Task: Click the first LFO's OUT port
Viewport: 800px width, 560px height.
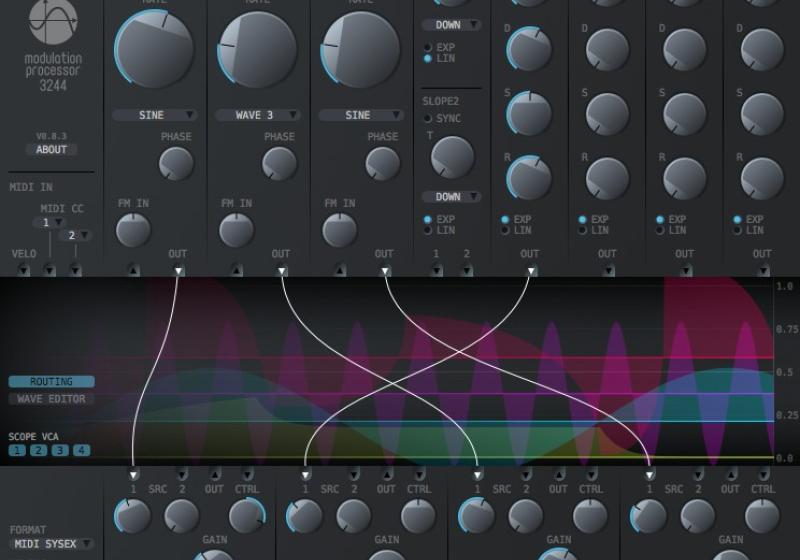Action: (178, 270)
